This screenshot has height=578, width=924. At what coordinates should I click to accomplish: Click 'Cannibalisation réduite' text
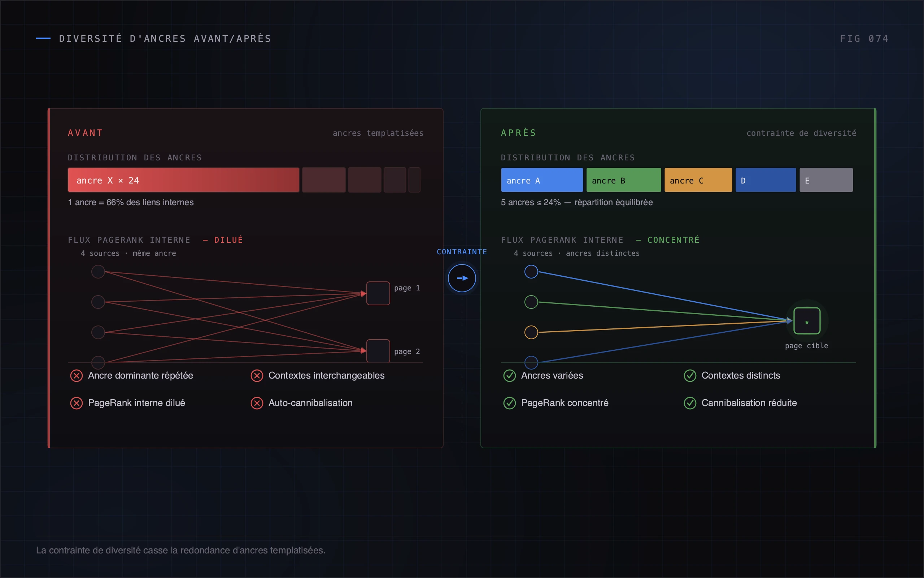(749, 403)
